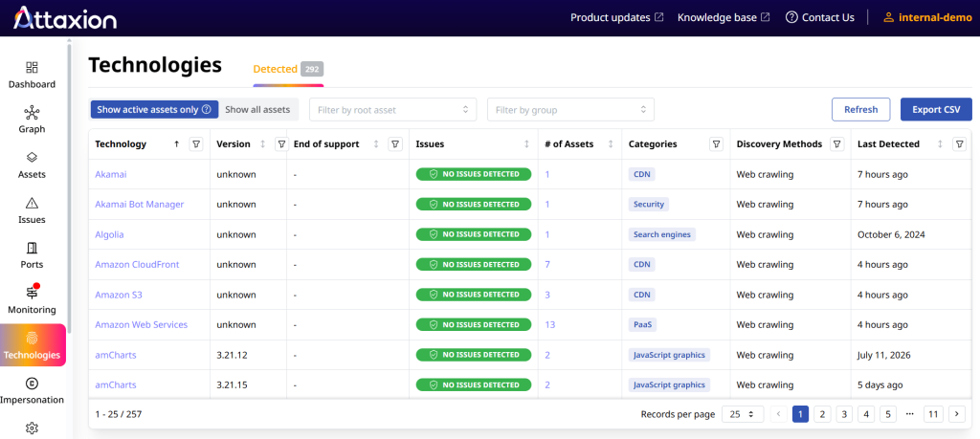
Task: Click the 292 detected count badge
Action: [x=312, y=69]
